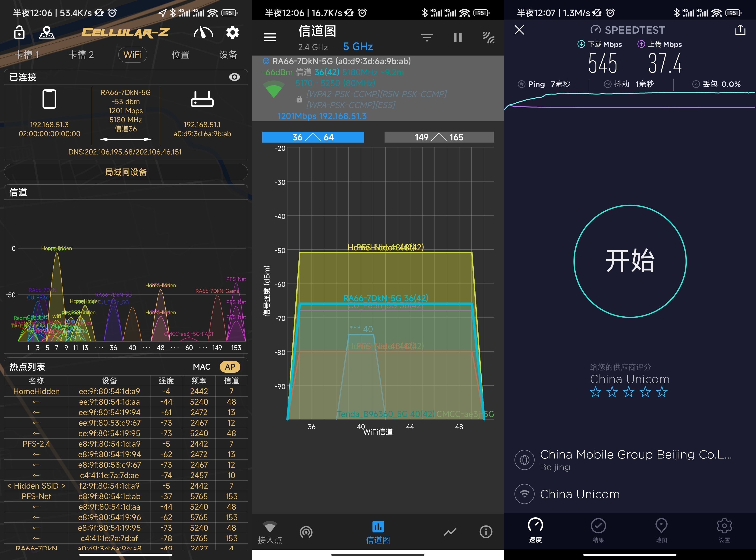Open the 局域网设备 button
The width and height of the screenshot is (756, 560).
pyautogui.click(x=126, y=172)
